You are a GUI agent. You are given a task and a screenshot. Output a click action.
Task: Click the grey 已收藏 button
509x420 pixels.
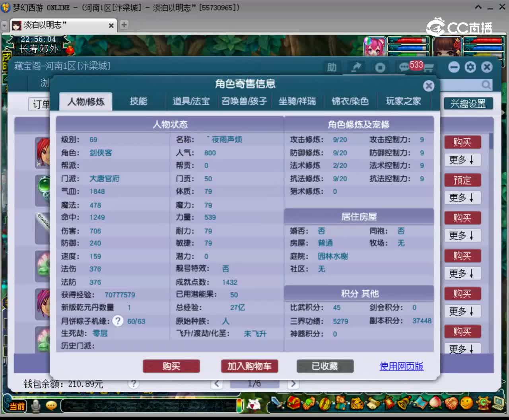pyautogui.click(x=325, y=366)
